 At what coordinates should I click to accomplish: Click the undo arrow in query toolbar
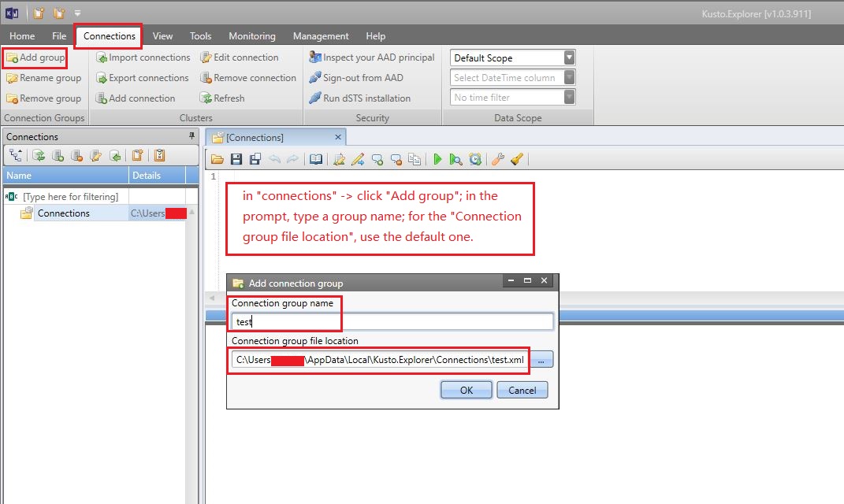[274, 159]
